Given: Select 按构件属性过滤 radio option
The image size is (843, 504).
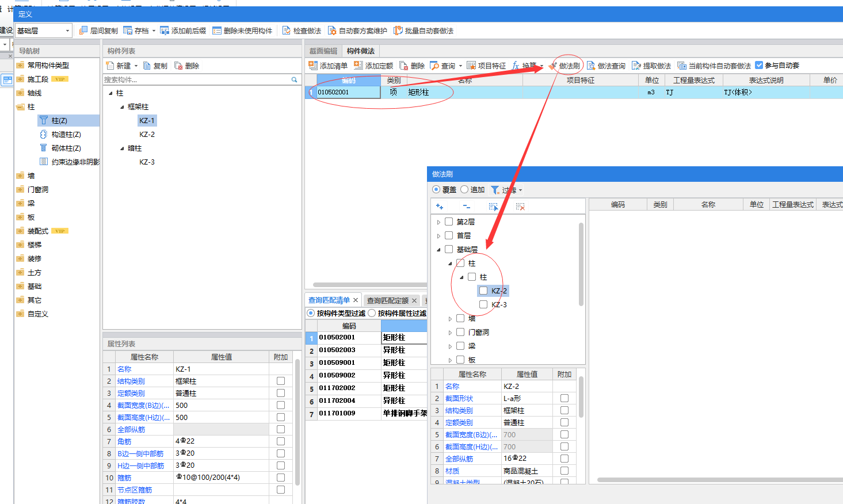Looking at the screenshot, I should 372,313.
